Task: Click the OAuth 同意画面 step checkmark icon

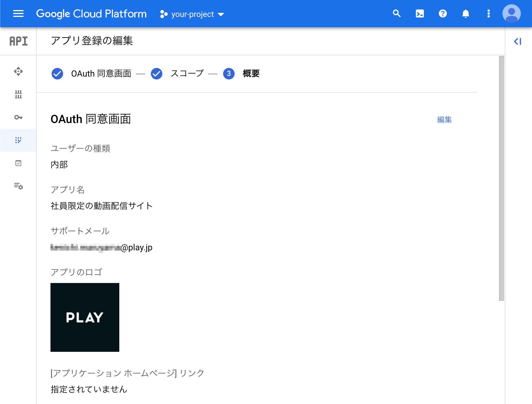Action: click(57, 74)
